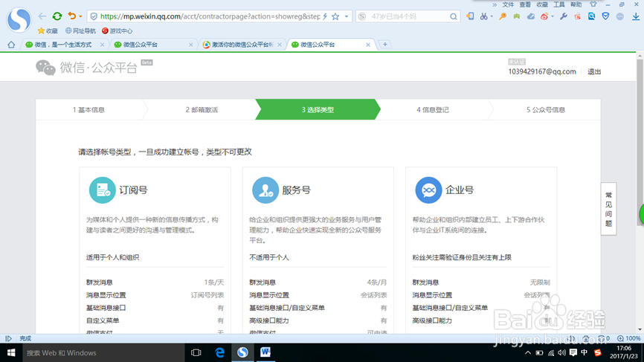This screenshot has height=362, width=644.
Task: Open the downloads arrow icon
Action: click(x=636, y=16)
